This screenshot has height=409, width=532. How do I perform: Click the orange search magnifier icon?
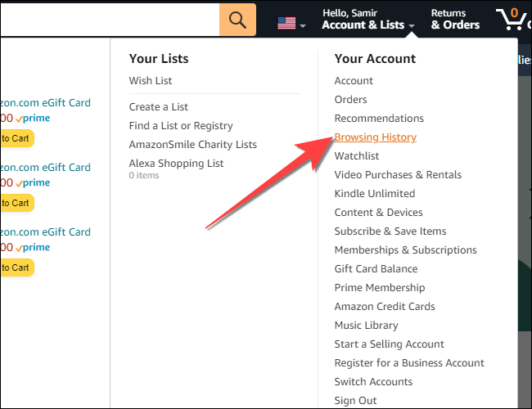point(237,20)
